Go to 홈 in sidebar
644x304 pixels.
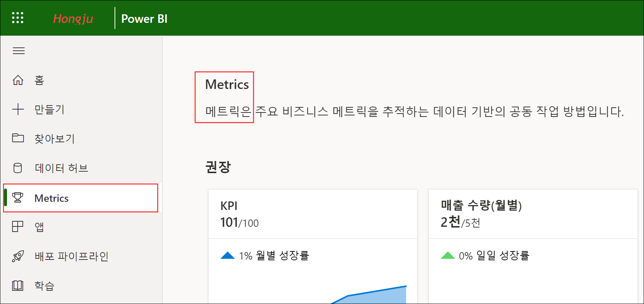39,80
